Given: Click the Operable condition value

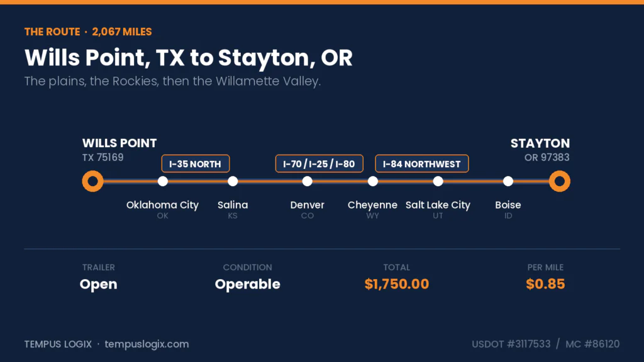Looking at the screenshot, I should pyautogui.click(x=248, y=285).
